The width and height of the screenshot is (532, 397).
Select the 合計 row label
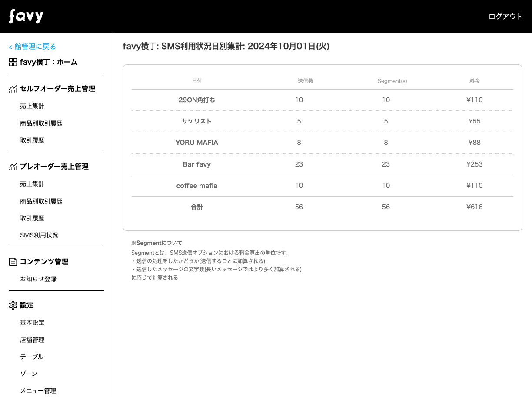tap(197, 207)
